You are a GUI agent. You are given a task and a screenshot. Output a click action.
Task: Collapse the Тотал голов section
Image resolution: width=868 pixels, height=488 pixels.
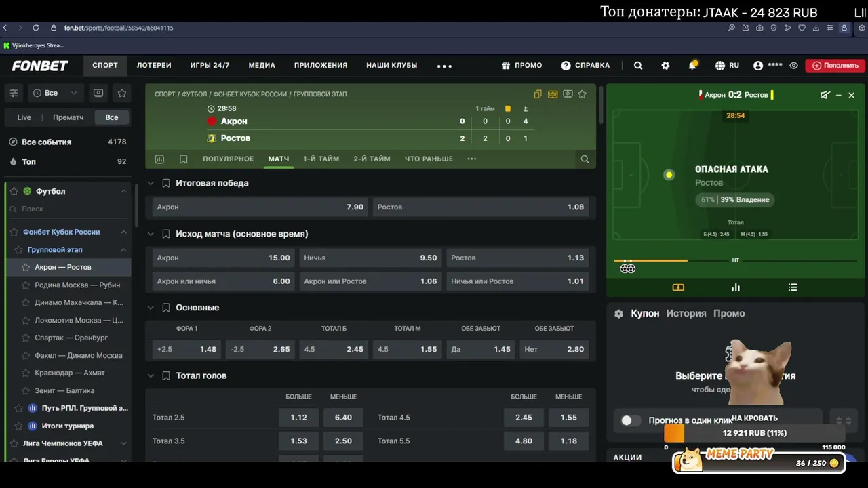point(151,375)
